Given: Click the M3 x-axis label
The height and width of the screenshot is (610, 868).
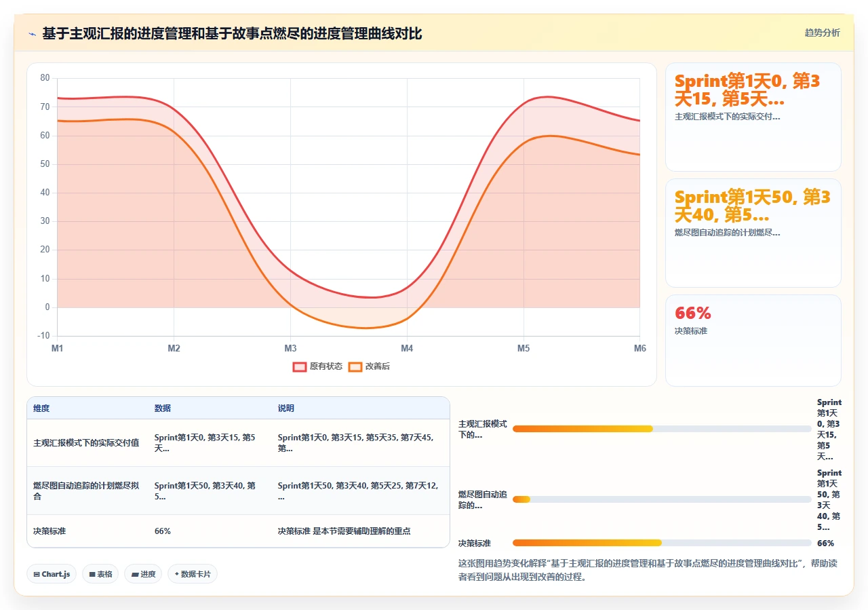Looking at the screenshot, I should click(290, 348).
